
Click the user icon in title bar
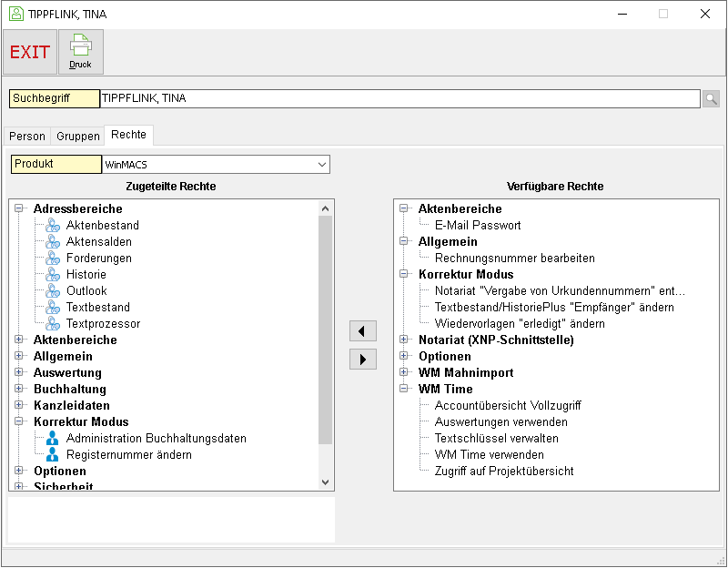point(16,14)
